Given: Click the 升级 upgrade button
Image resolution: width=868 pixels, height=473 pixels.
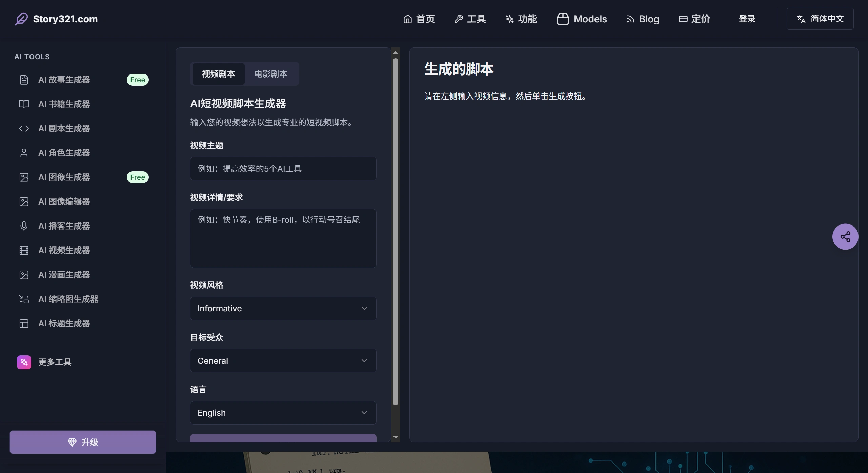Looking at the screenshot, I should point(82,442).
